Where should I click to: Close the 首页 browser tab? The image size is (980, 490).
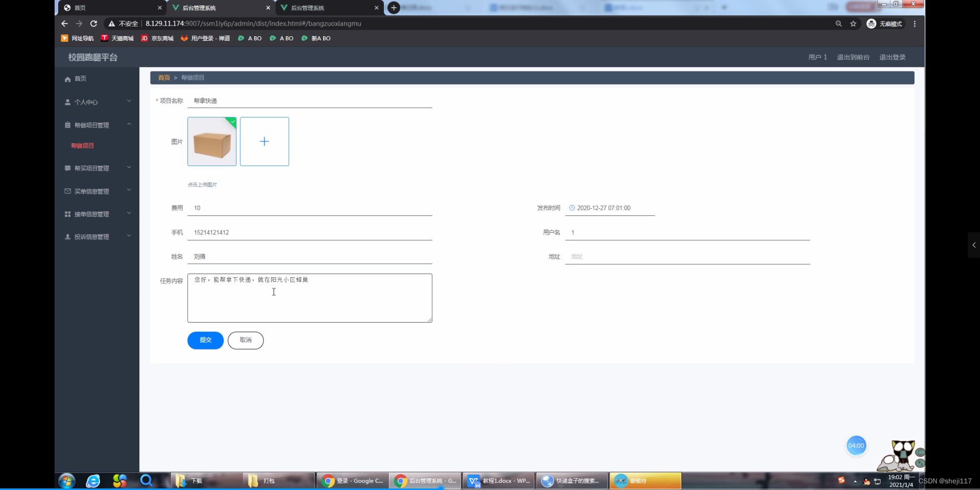(160, 8)
